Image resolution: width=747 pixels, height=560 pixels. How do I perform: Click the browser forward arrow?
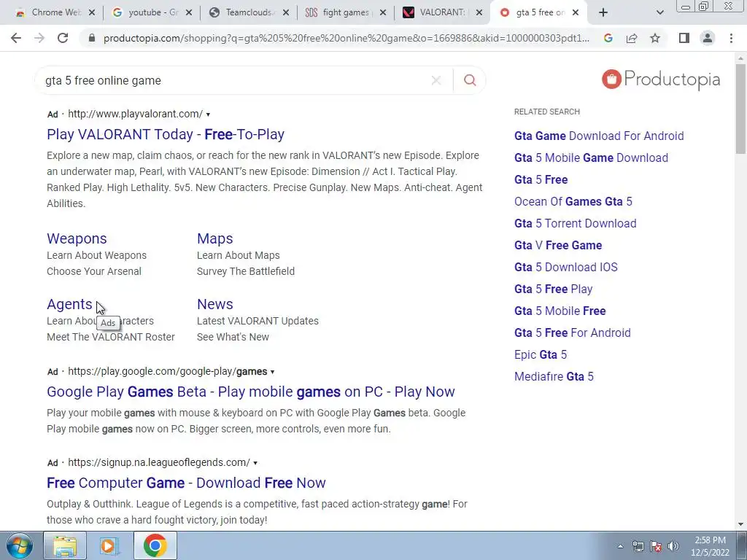pyautogui.click(x=39, y=38)
